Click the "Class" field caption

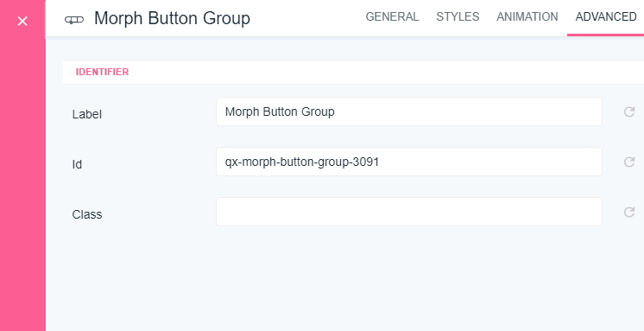click(87, 214)
